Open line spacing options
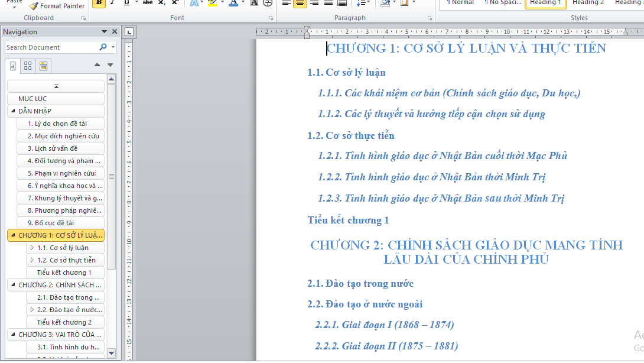 [x=363, y=2]
